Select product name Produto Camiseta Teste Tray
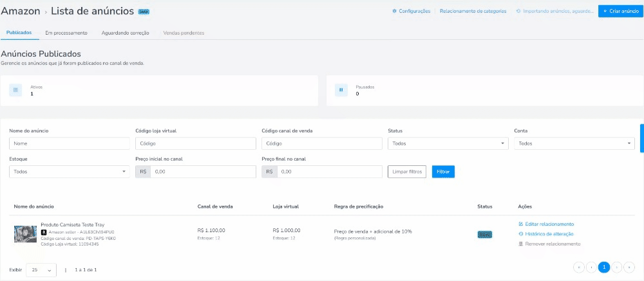This screenshot has height=281, width=644. (x=73, y=225)
